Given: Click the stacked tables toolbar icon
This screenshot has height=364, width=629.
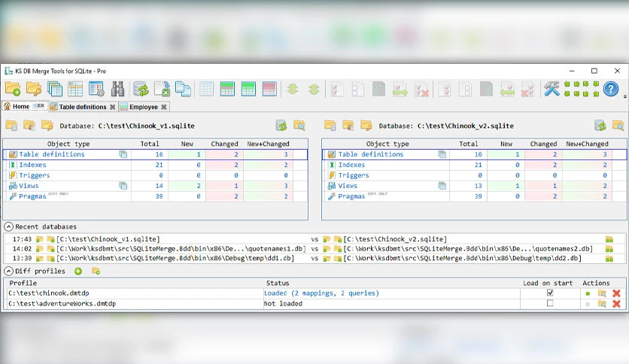Looking at the screenshot, I should click(55, 89).
